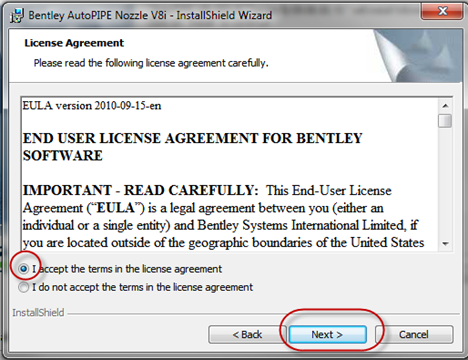Cancel the installation wizard
Viewport: 468px width, 360px height.
coord(414,334)
